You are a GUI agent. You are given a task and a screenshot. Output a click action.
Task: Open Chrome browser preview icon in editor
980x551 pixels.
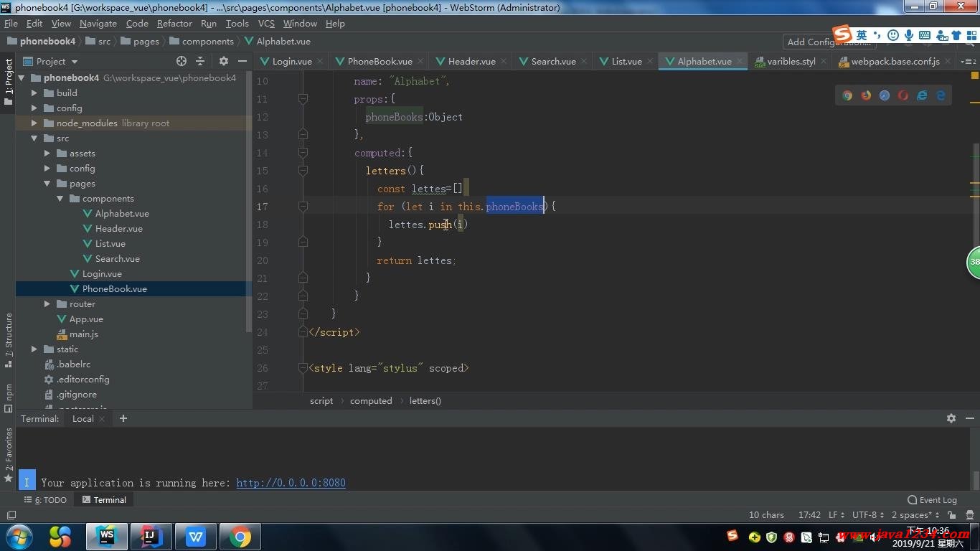(x=847, y=95)
